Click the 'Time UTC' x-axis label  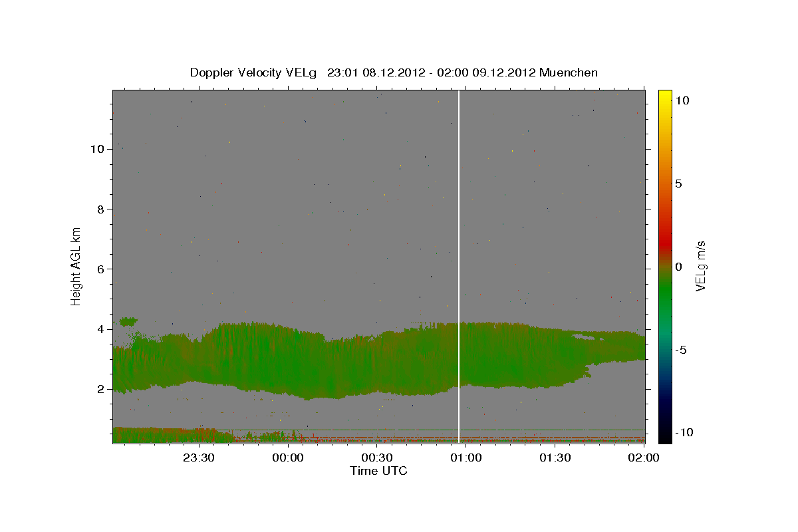tap(378, 471)
